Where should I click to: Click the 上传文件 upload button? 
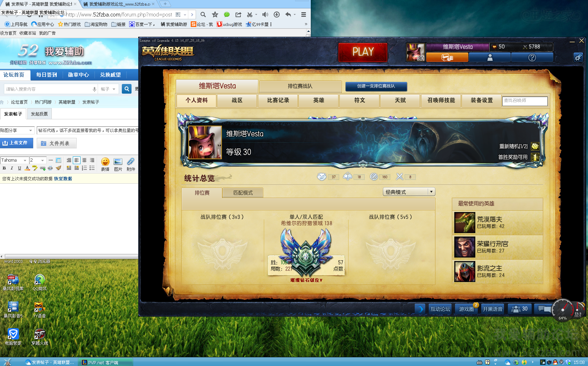[x=16, y=143]
